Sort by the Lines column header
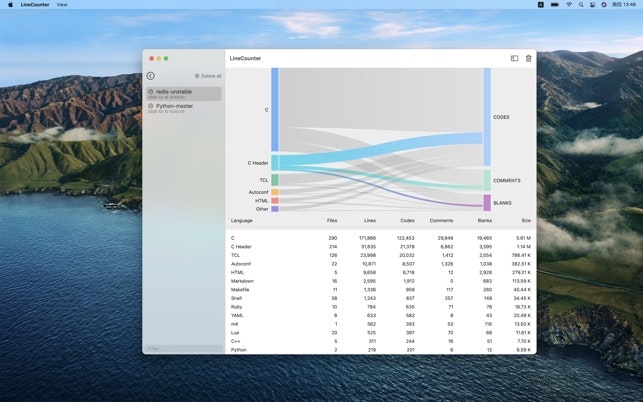643x402 pixels. [x=369, y=220]
